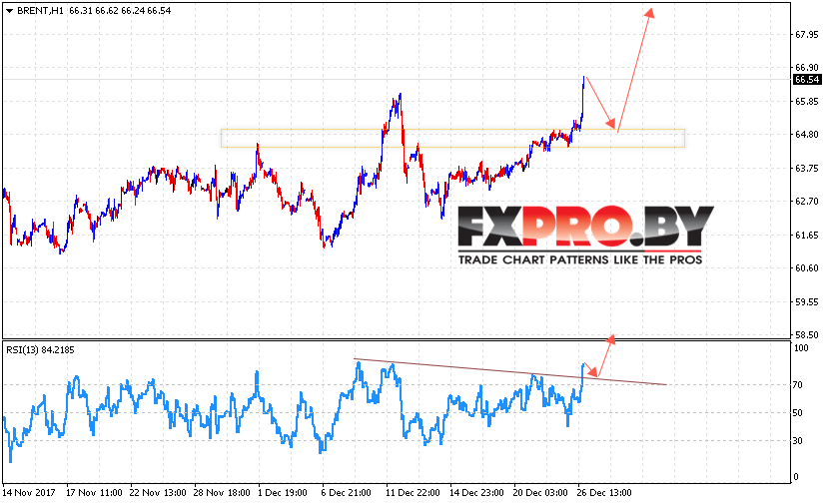The width and height of the screenshot is (830, 504).
Task: Select the RSI scale label 0
Action: (x=796, y=477)
